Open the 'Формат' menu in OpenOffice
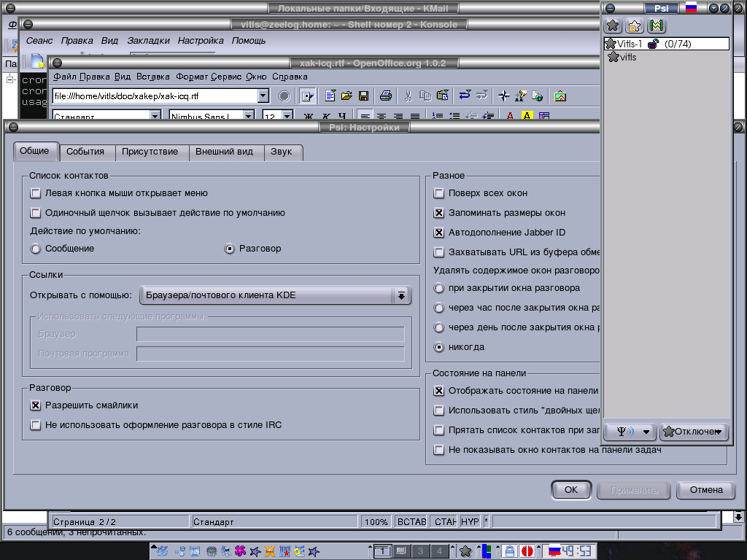The height and width of the screenshot is (560, 747). tap(192, 77)
